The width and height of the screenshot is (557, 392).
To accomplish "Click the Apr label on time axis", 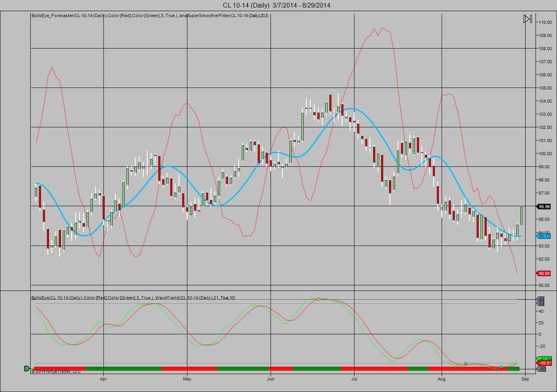I will click(103, 379).
